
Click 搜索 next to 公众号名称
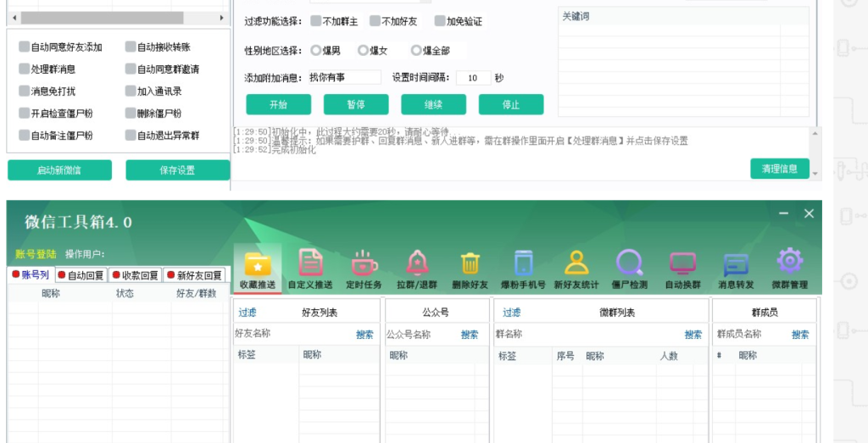[x=470, y=335]
